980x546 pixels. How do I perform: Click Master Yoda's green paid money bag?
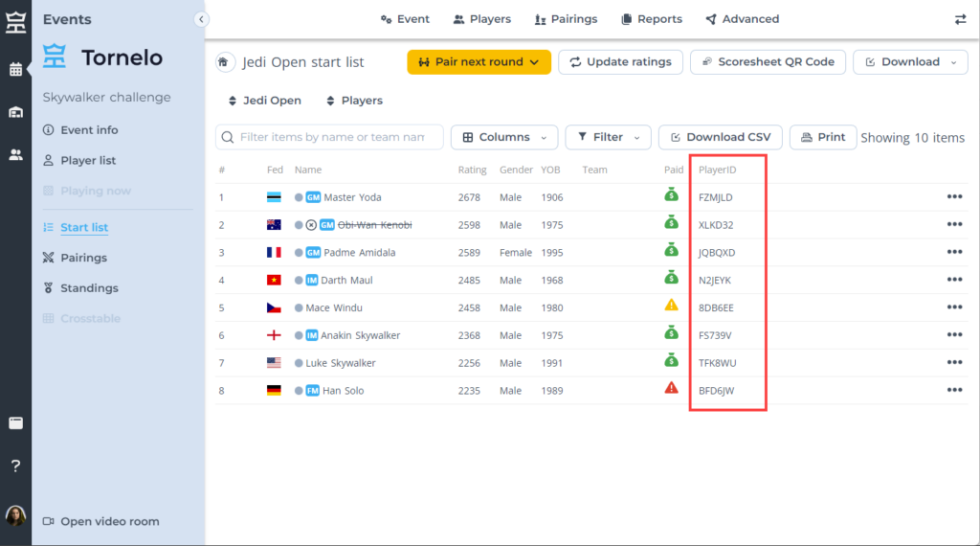coord(671,194)
